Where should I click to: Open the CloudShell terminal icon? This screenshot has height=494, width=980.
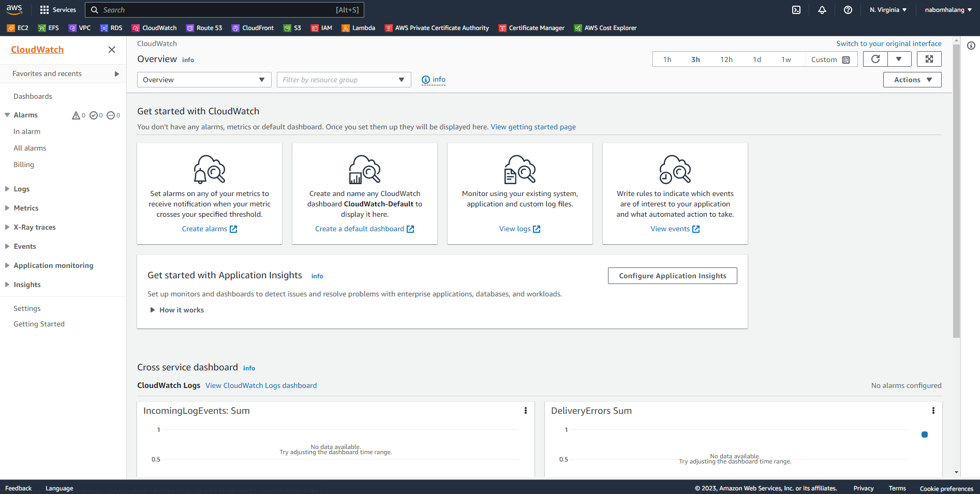(796, 10)
